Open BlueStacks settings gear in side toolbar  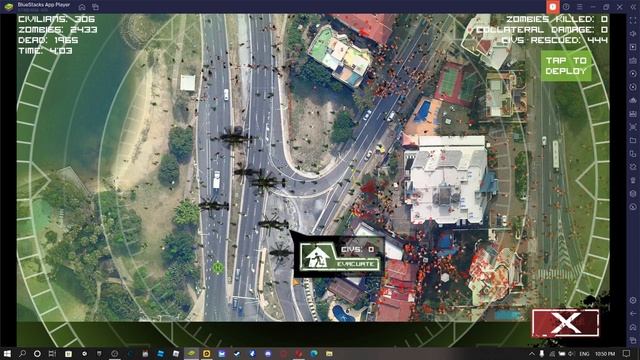click(x=633, y=300)
